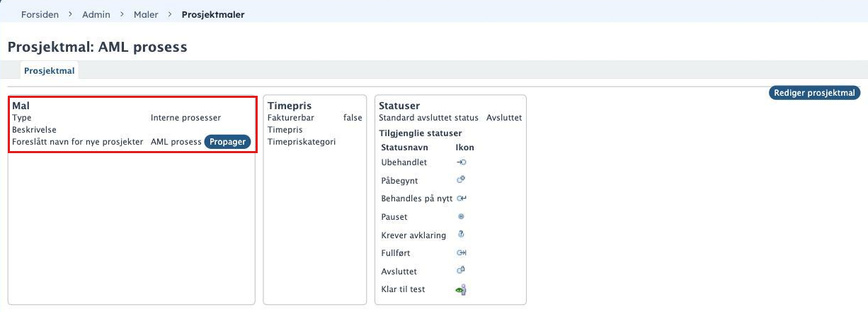Screen dimensions: 868x312
Task: Click the Ubehandlet status name
Action: tap(404, 162)
